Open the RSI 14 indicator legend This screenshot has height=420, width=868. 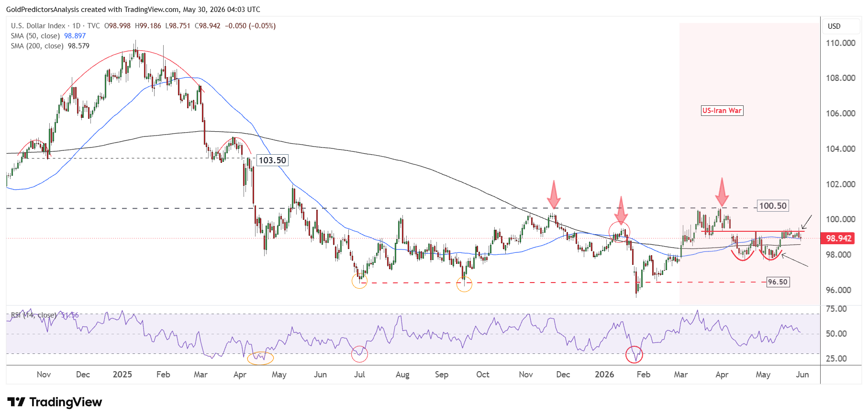coord(45,315)
